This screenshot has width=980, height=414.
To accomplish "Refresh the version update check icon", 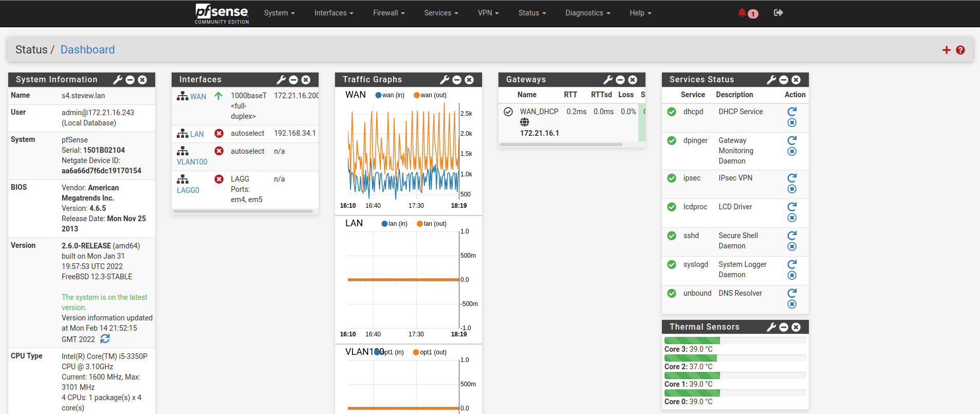I will coord(105,339).
